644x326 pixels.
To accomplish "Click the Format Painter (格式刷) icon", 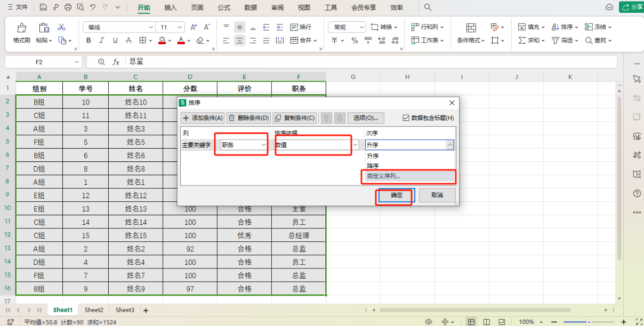I will coord(22,27).
